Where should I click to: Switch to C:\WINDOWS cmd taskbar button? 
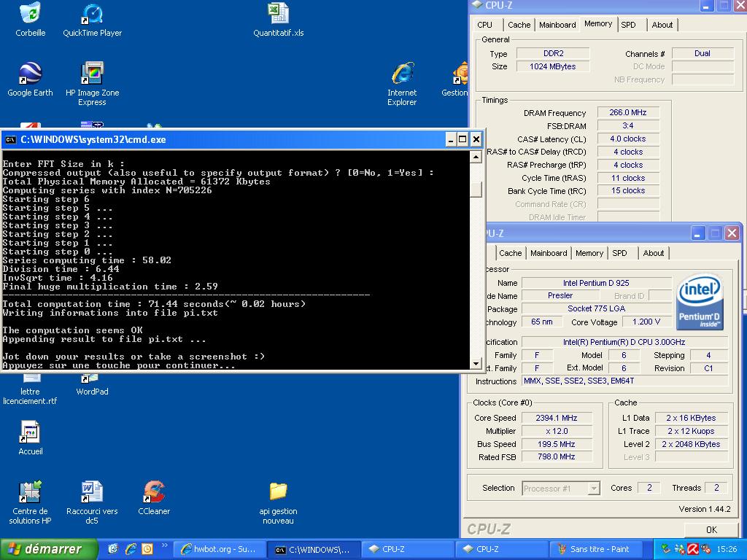312,549
